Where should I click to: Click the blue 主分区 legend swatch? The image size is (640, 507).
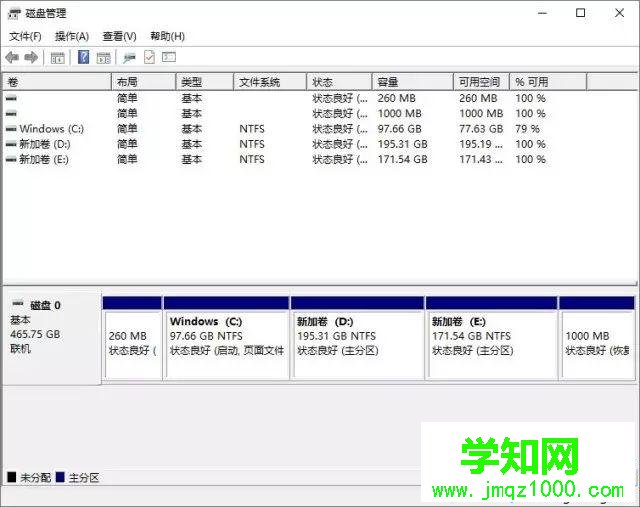tap(60, 477)
